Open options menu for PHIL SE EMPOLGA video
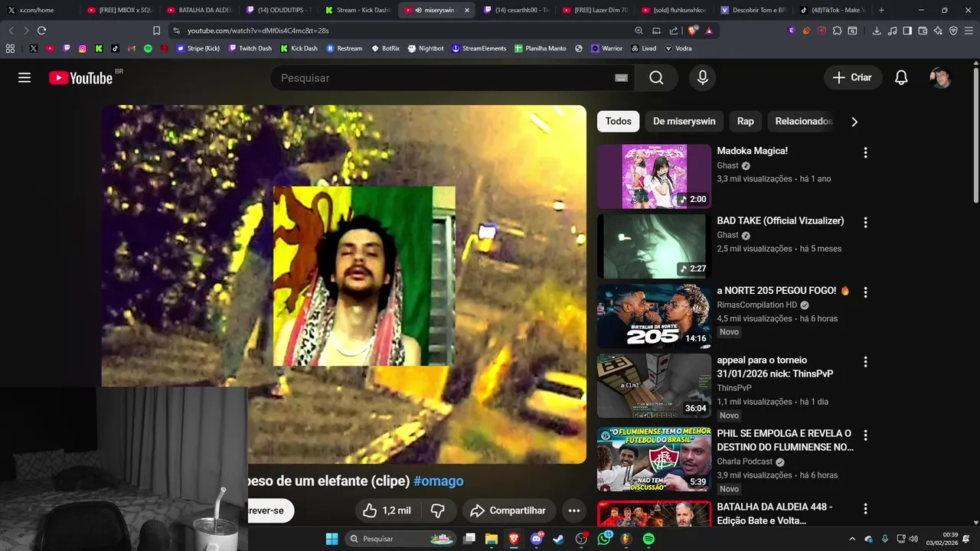 (x=865, y=435)
